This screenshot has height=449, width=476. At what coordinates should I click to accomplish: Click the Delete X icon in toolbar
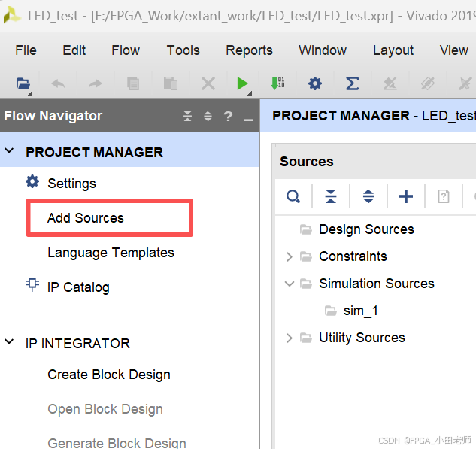[x=208, y=83]
